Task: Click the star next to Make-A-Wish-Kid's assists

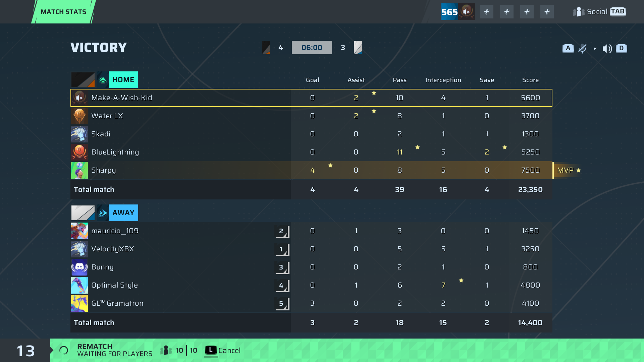Action: coord(374,93)
